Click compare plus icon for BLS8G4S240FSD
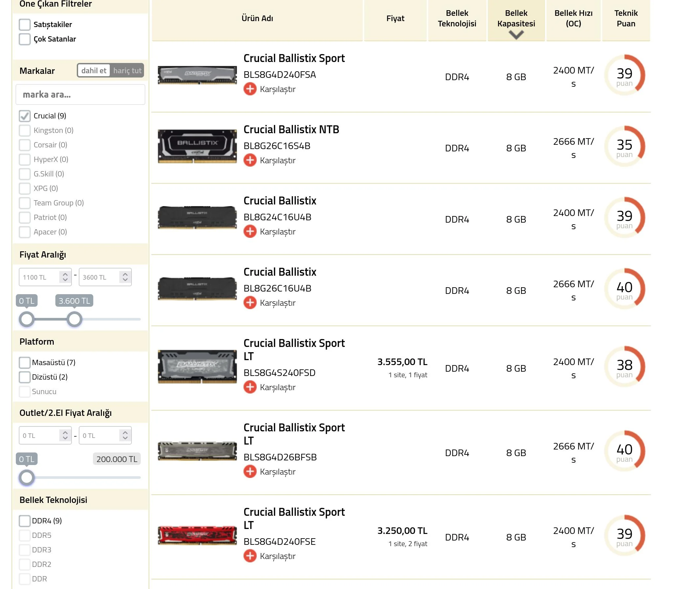This screenshot has width=700, height=589. 249,387
